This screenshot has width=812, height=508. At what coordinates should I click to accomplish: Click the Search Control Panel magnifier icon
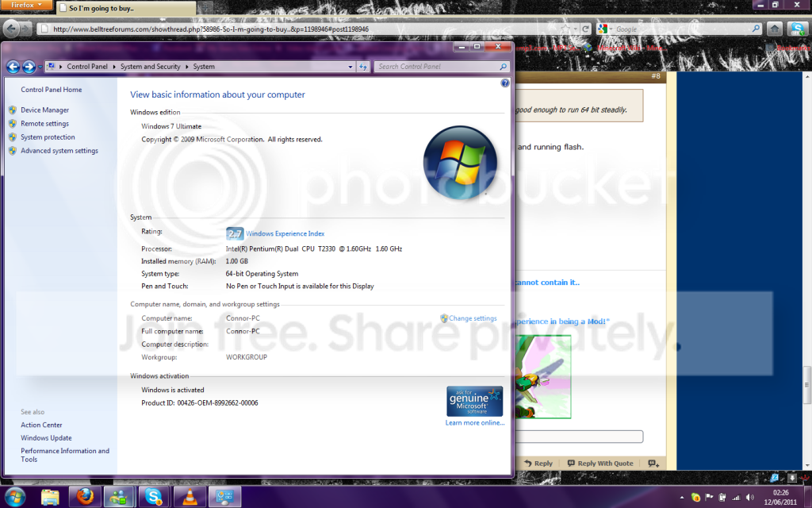[503, 67]
